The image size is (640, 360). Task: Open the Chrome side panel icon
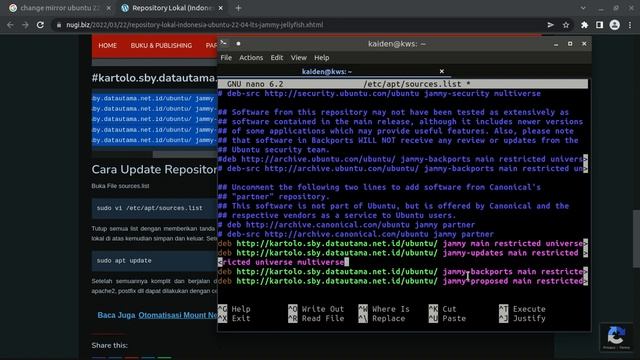[599, 25]
